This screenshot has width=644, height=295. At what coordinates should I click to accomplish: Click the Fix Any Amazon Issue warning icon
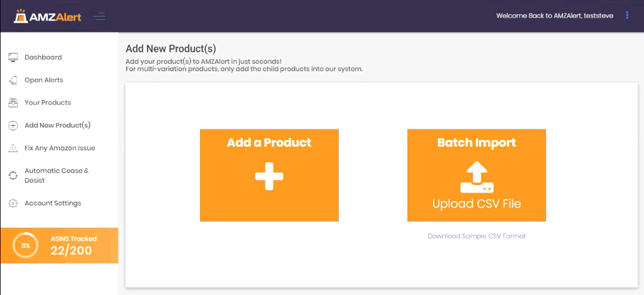pyautogui.click(x=13, y=148)
